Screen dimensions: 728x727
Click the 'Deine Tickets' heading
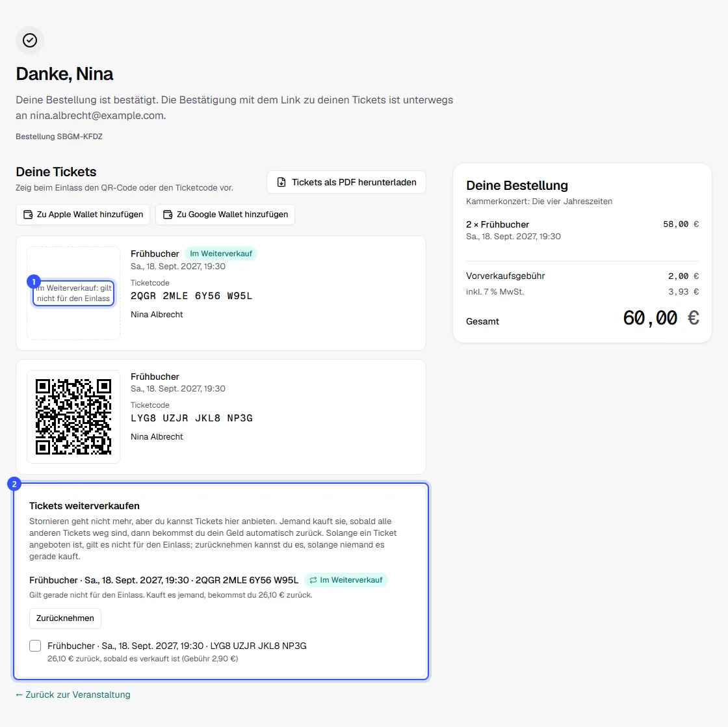[x=56, y=172]
